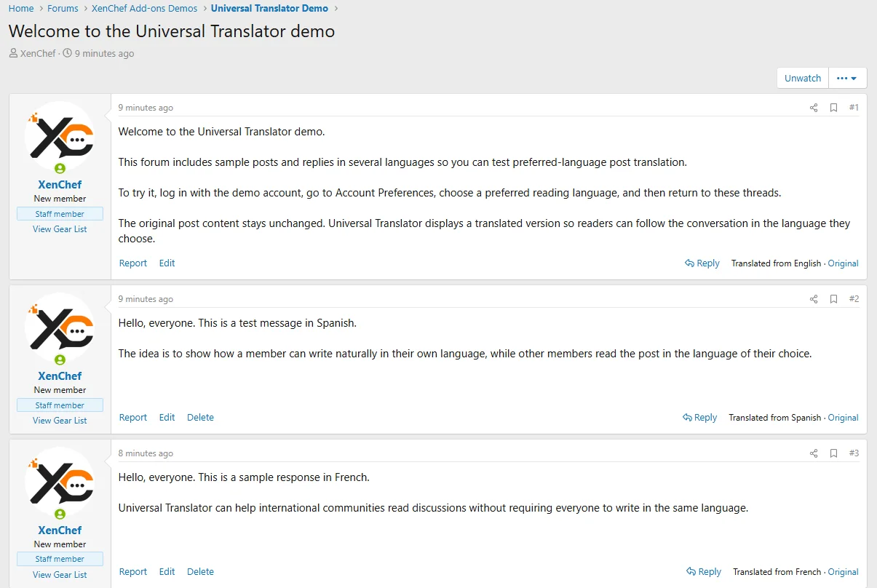Show Original of post translated from Spanish
This screenshot has height=588, width=877.
pos(843,418)
